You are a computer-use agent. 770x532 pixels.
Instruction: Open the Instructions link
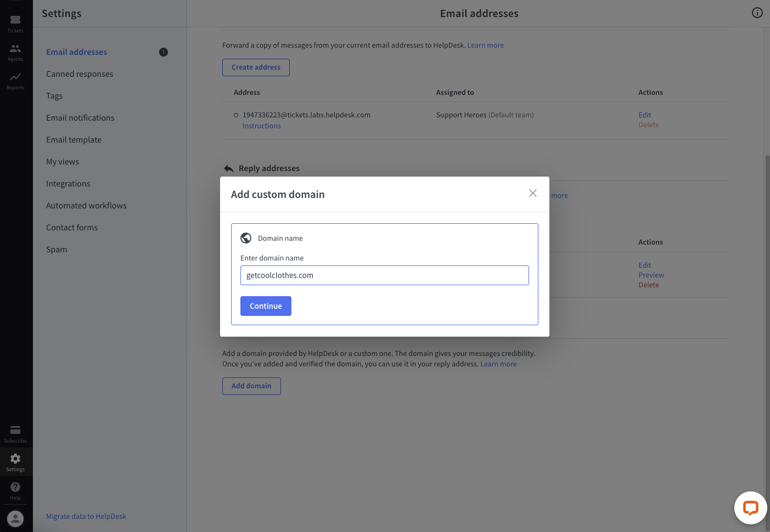click(261, 126)
